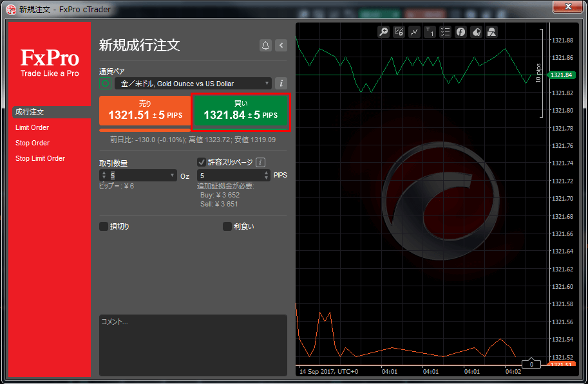Switch to Stop Limit Order tab

pyautogui.click(x=40, y=158)
